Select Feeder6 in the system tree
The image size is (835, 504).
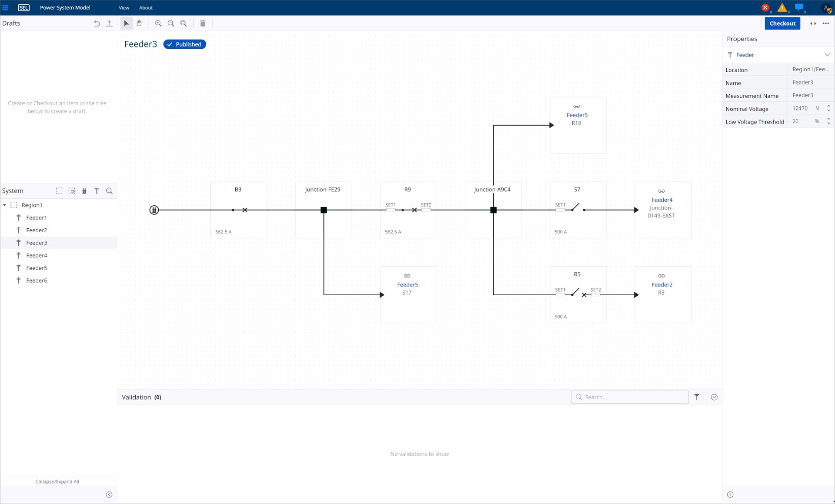[37, 281]
